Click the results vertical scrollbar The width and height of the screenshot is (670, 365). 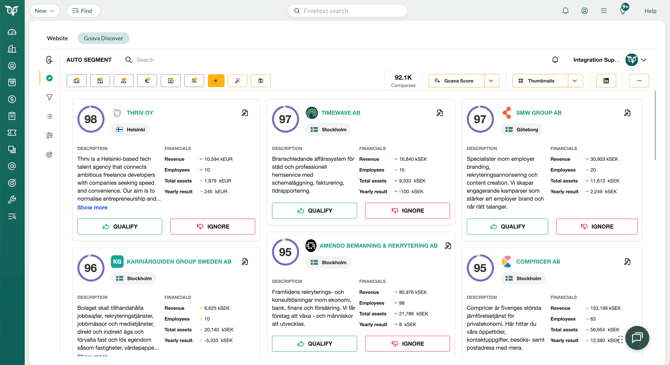pos(655,126)
